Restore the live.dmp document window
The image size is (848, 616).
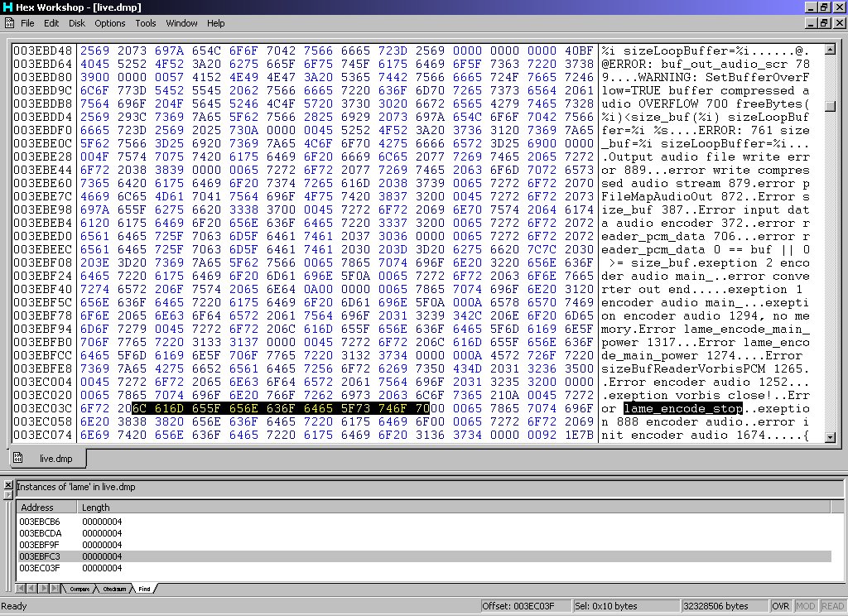823,23
